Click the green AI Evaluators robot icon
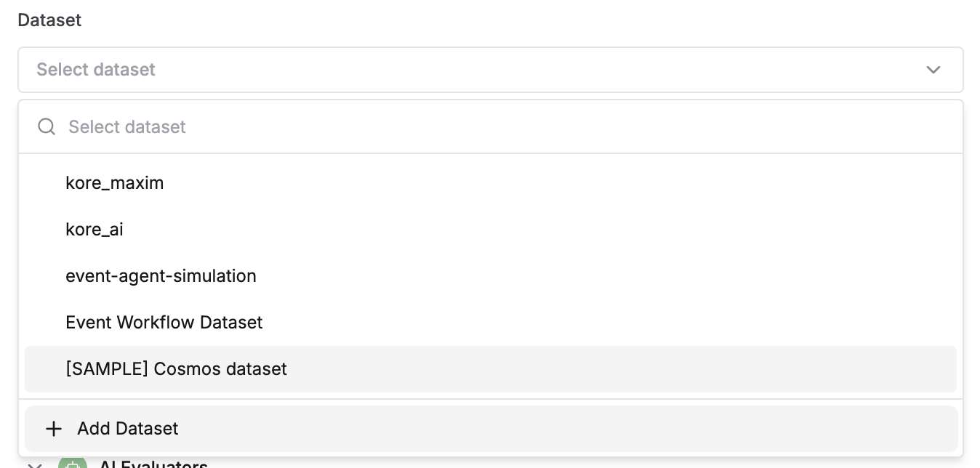Screen dimensions: 980x468 click(x=72, y=463)
